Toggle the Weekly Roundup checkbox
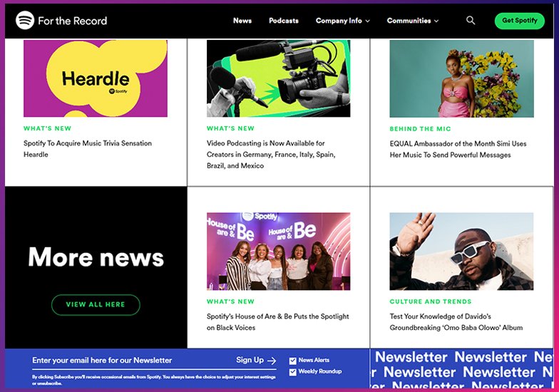Screen dimensions: 559x392 point(292,372)
